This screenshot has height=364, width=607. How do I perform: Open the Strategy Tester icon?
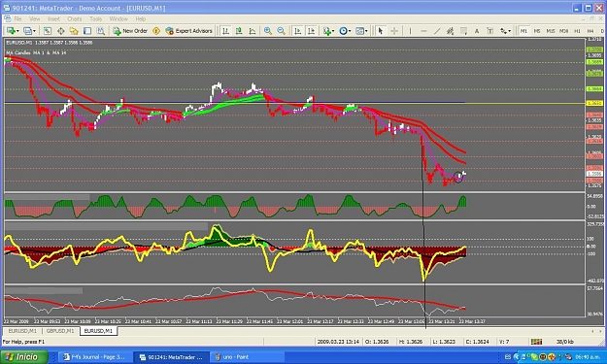(100, 30)
